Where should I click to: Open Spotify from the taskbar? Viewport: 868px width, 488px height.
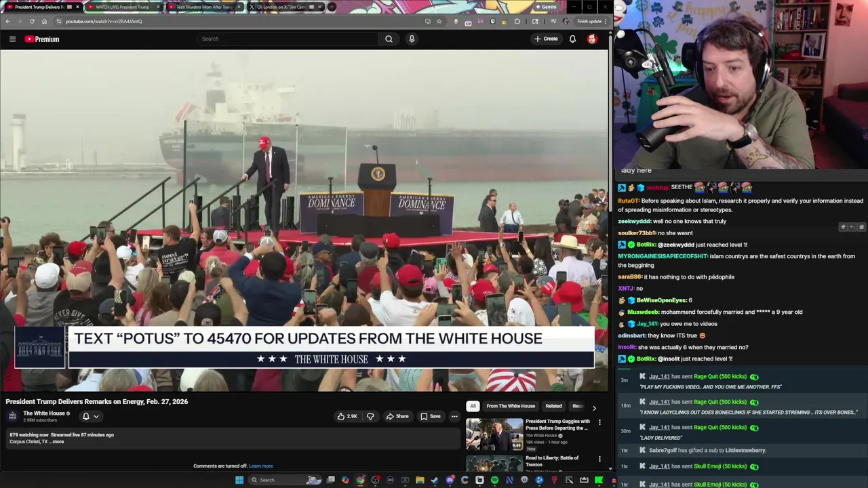[x=494, y=480]
